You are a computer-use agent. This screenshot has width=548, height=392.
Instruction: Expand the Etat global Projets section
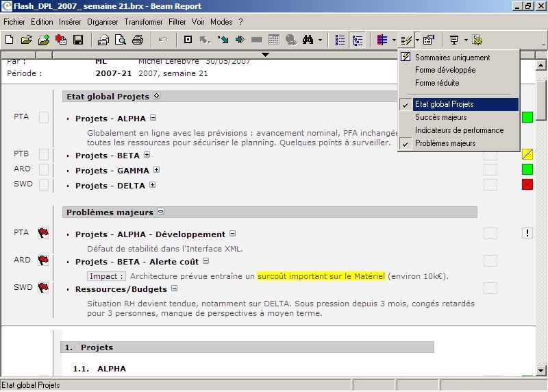[x=157, y=96]
